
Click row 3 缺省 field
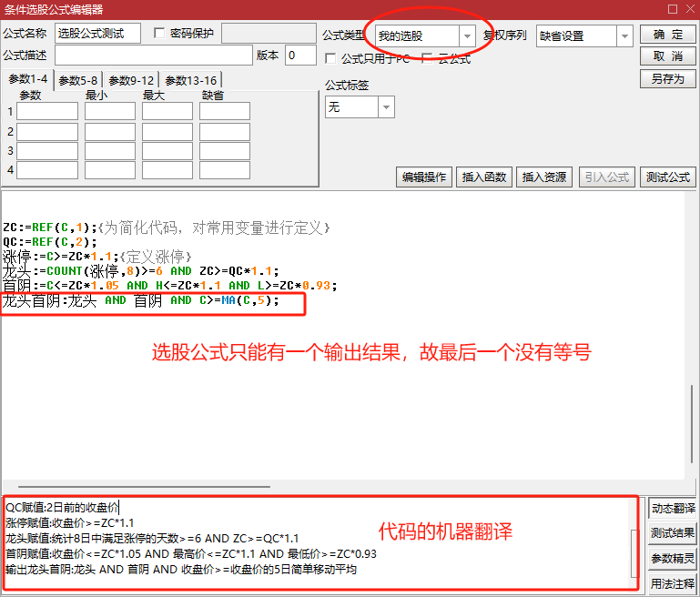[225, 151]
